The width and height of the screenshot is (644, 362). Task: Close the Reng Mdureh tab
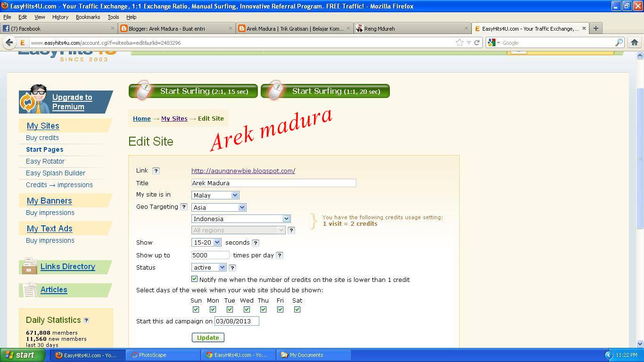click(466, 28)
